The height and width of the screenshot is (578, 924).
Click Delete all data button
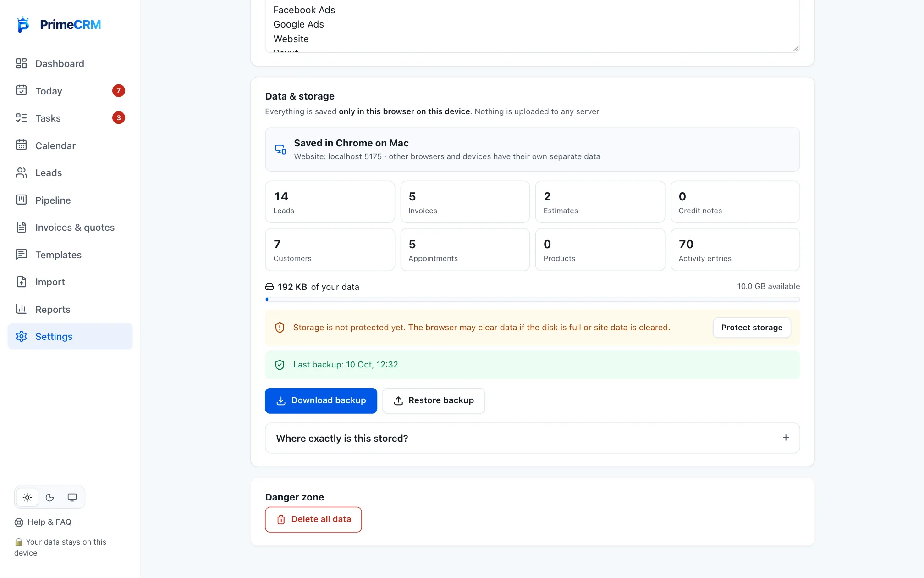point(313,519)
